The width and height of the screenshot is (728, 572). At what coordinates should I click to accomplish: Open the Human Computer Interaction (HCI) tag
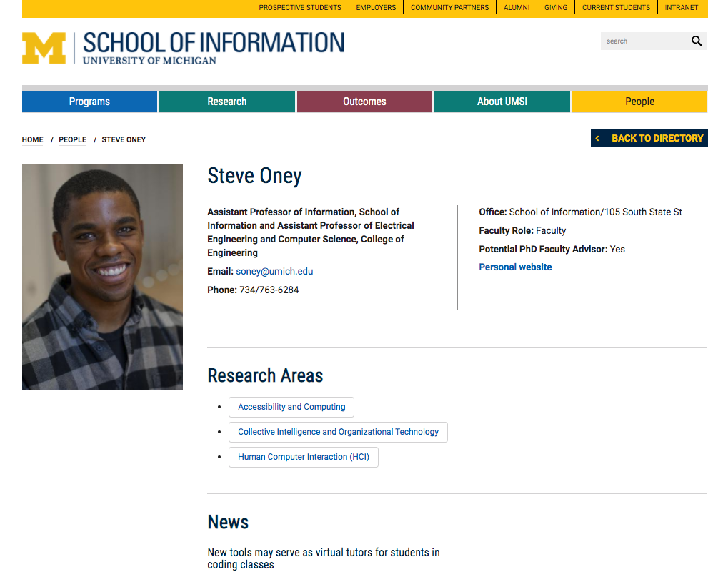304,457
